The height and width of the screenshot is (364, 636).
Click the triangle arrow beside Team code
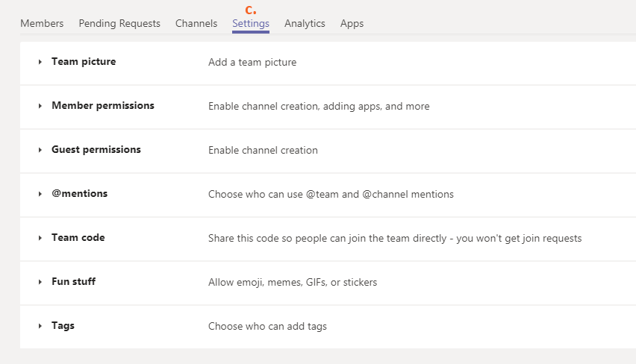[40, 239]
